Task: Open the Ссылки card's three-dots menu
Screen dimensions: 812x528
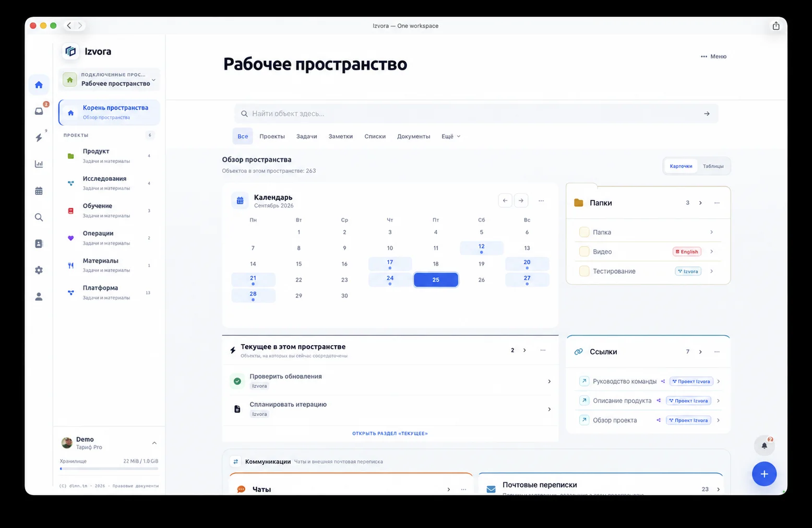Action: pyautogui.click(x=717, y=351)
